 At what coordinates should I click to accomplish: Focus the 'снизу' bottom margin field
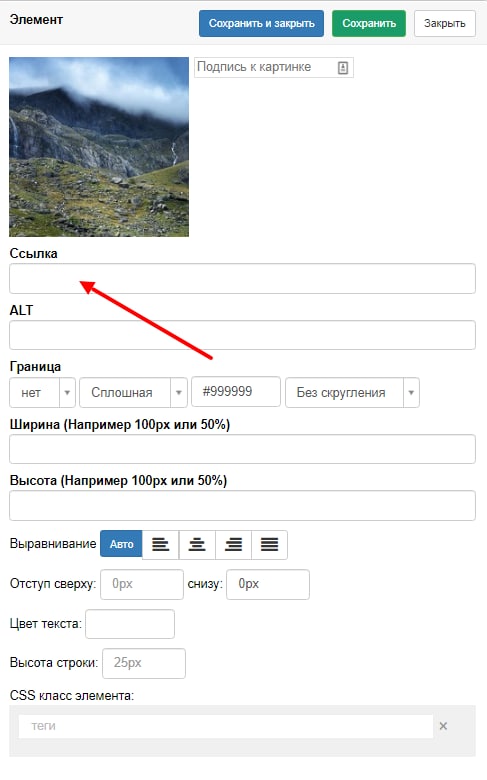[268, 584]
